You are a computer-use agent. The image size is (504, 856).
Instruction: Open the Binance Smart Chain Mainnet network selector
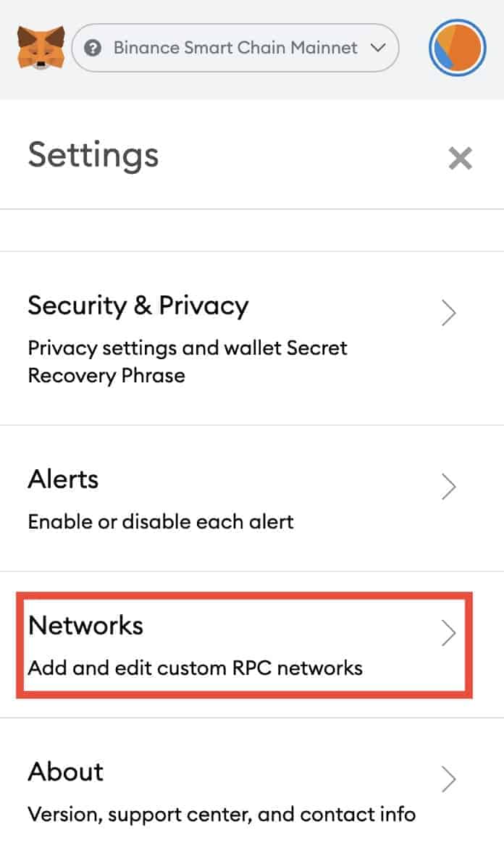[x=235, y=48]
